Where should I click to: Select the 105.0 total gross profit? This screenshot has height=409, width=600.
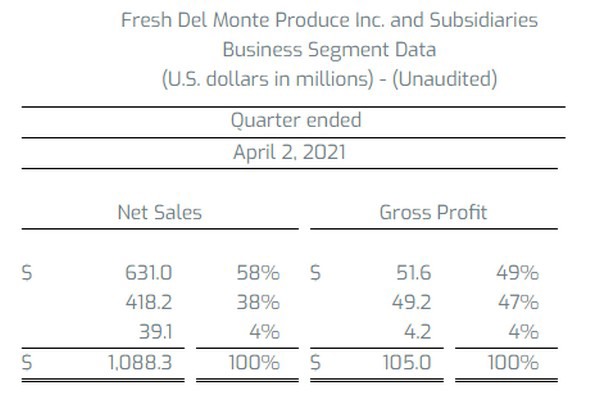[408, 363]
